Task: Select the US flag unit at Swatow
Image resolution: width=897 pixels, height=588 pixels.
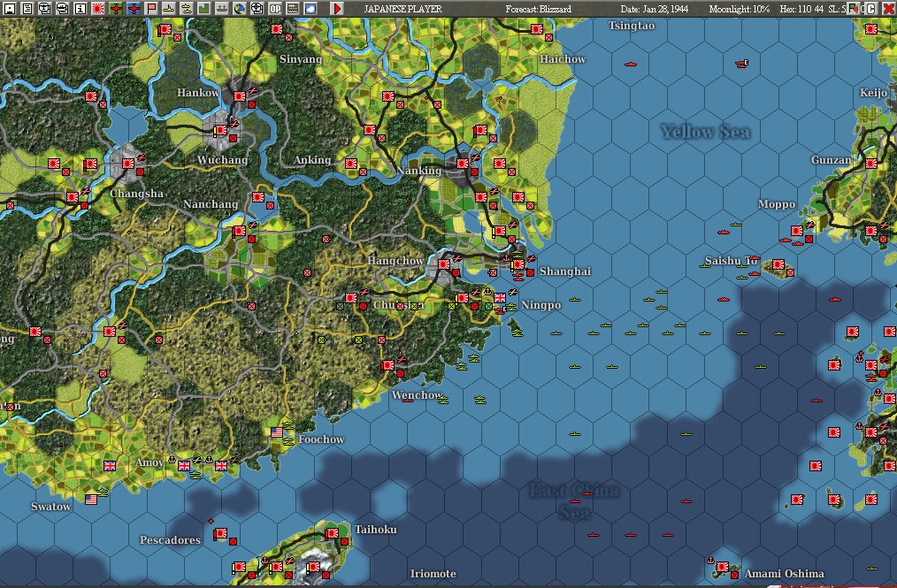Action: point(91,500)
